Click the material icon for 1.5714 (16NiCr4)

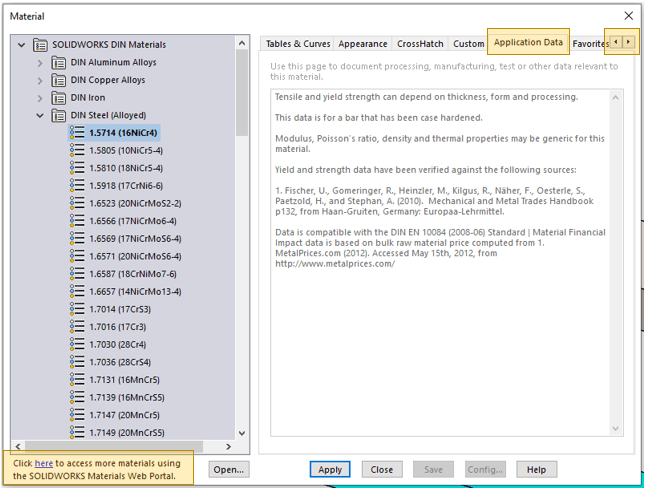click(77, 132)
